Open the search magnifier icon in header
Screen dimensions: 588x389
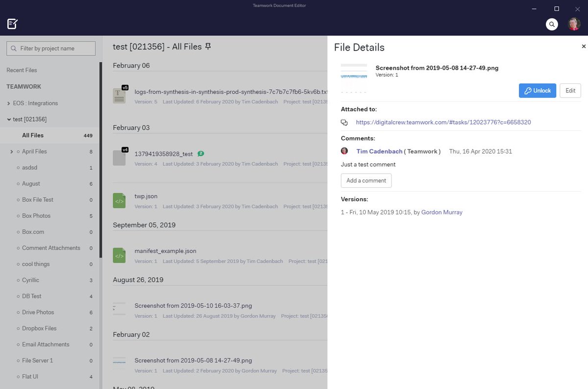(x=552, y=24)
